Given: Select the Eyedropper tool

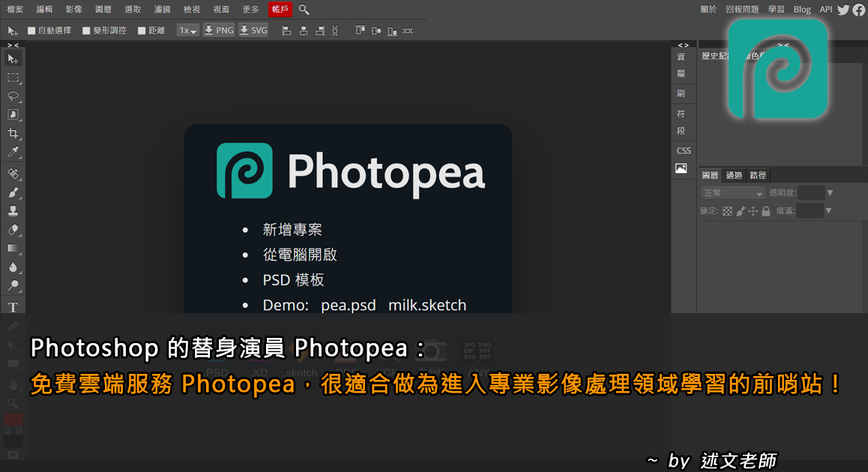Looking at the screenshot, I should [13, 151].
